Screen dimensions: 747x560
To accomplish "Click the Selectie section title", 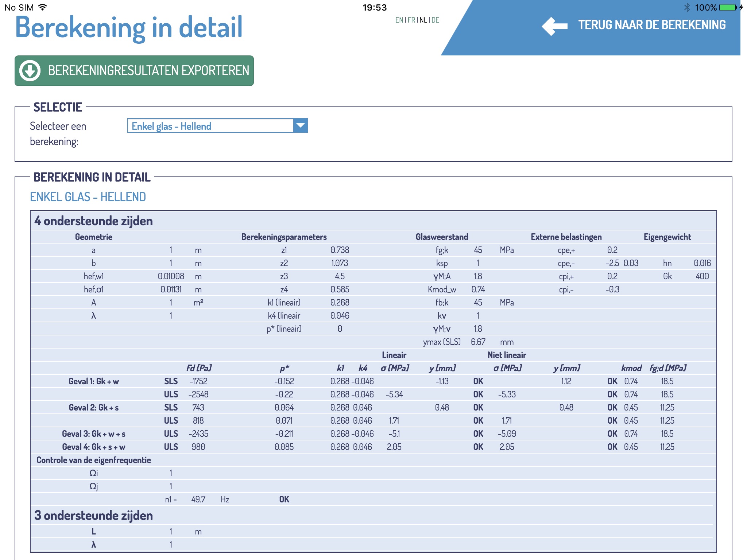I will pyautogui.click(x=58, y=107).
